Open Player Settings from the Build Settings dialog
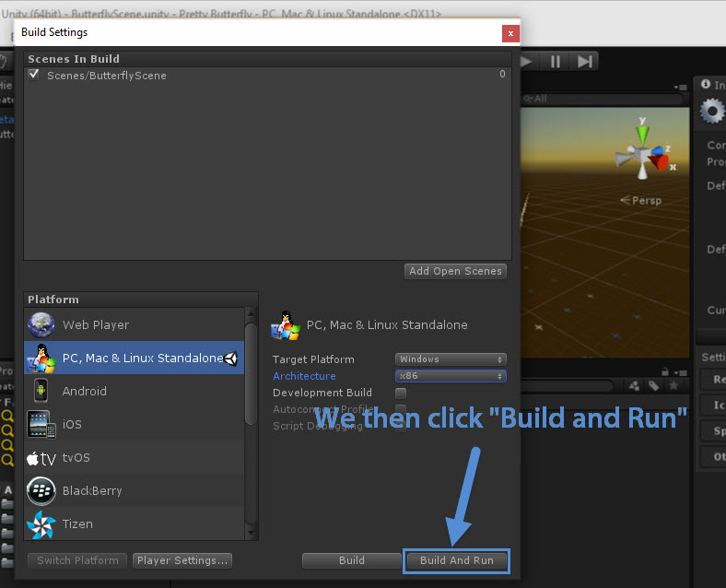Viewport: 726px width, 588px height. (181, 560)
